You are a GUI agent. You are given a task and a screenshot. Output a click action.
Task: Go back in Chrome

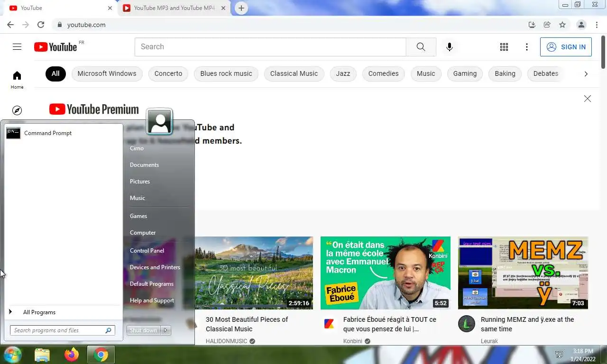pos(10,25)
